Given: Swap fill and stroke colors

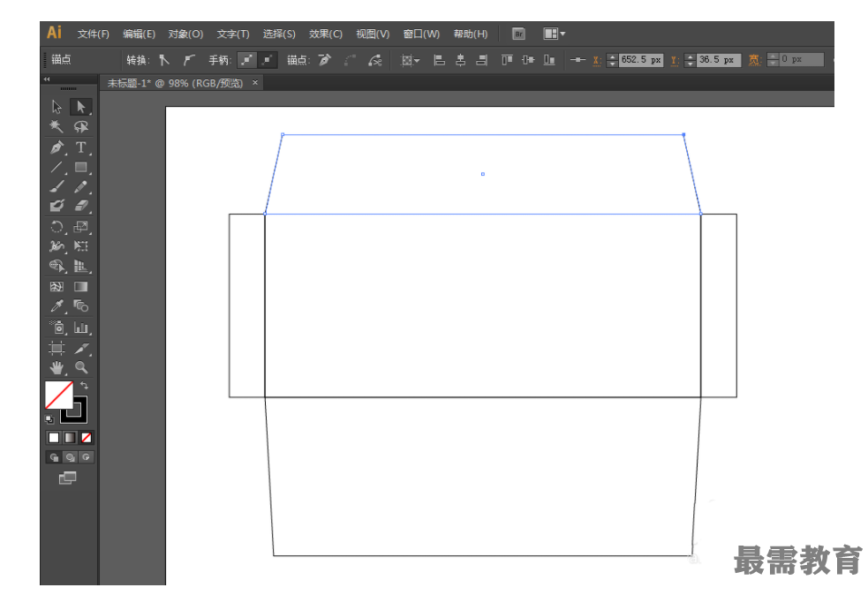Looking at the screenshot, I should point(84,385).
